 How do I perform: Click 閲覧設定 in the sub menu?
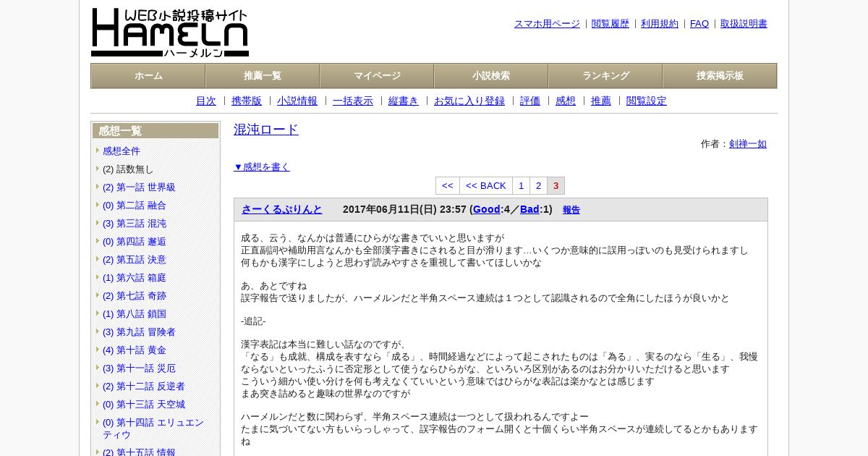pyautogui.click(x=647, y=101)
